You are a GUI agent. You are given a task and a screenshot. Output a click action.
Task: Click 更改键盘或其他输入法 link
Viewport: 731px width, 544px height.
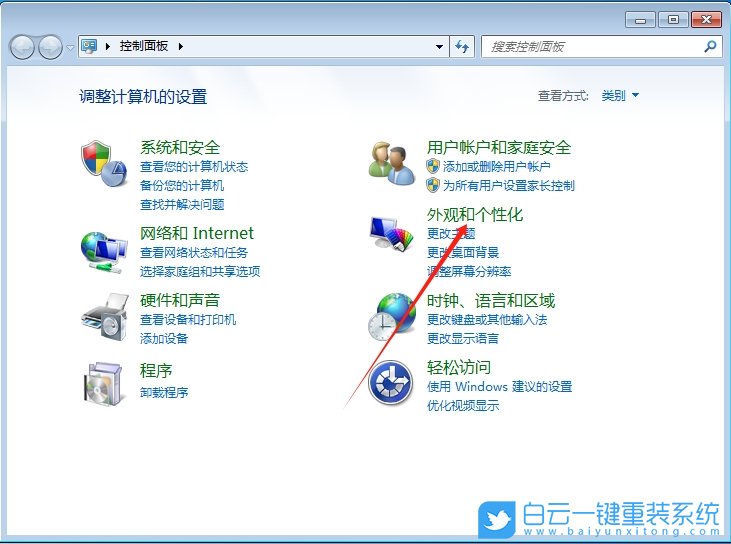(487, 319)
